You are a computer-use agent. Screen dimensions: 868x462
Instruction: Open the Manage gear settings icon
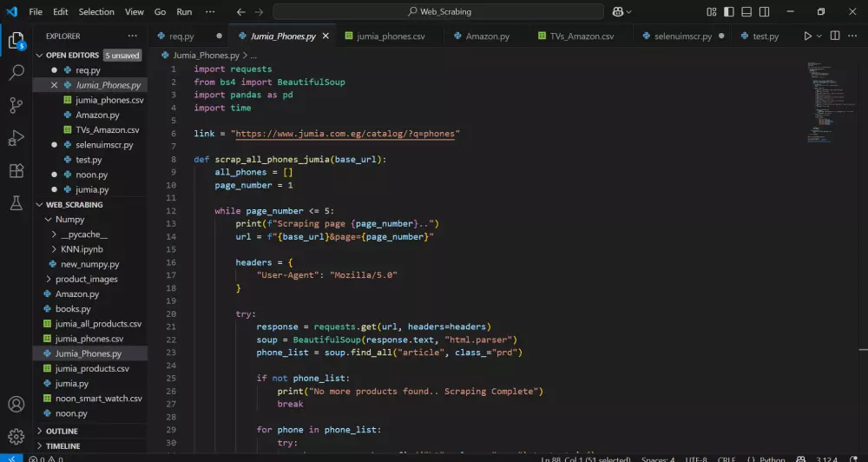[16, 436]
